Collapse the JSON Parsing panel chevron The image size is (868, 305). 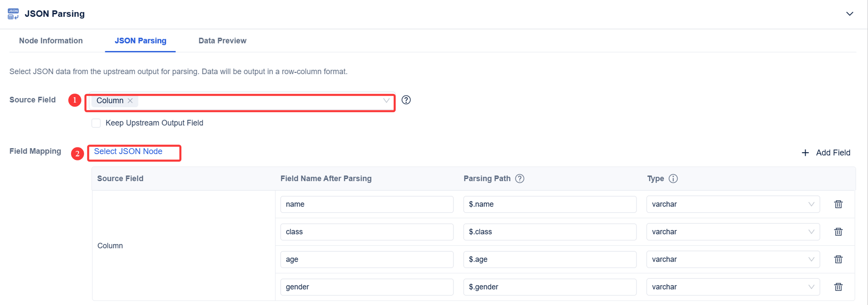pos(849,14)
